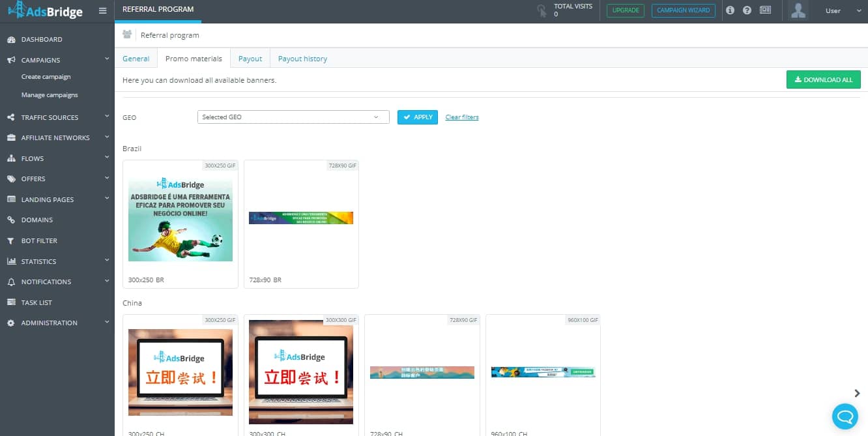The width and height of the screenshot is (868, 436).
Task: Click the Download All button
Action: tap(824, 80)
